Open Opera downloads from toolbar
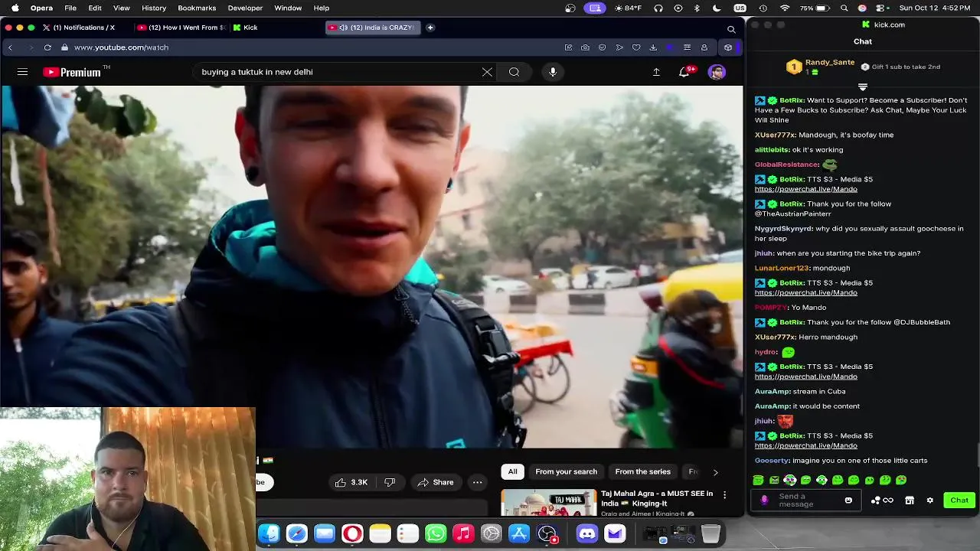Viewport: 980px width, 551px height. 652,47
